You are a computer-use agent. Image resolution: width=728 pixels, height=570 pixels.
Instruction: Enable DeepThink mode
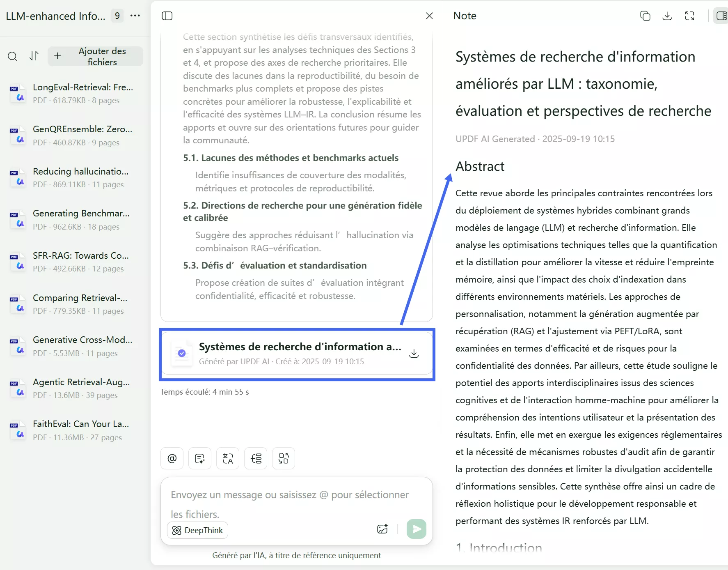[x=197, y=530]
